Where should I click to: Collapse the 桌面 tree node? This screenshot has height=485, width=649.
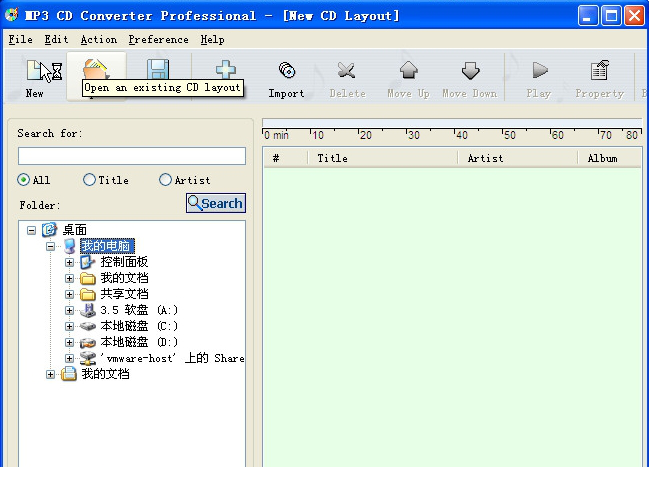pos(31,230)
